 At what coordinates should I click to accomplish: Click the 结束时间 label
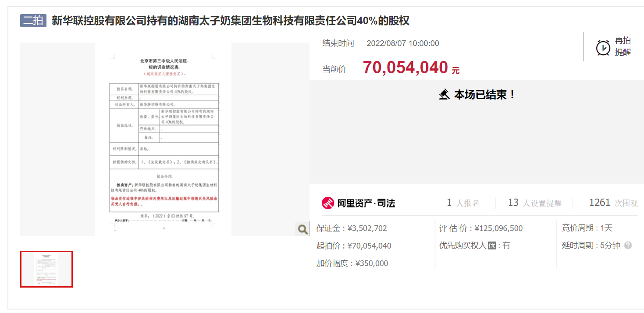click(338, 43)
